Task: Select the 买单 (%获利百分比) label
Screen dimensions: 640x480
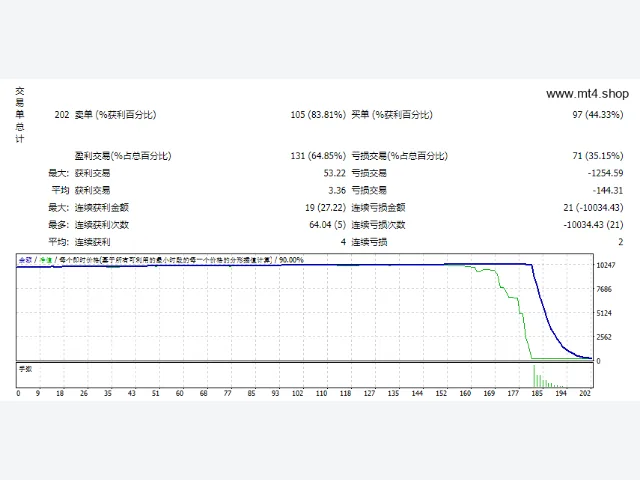Action: click(x=392, y=115)
